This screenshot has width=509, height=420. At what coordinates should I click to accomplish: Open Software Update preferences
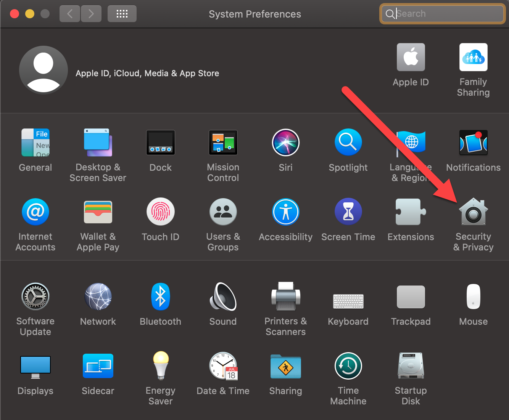(x=35, y=297)
